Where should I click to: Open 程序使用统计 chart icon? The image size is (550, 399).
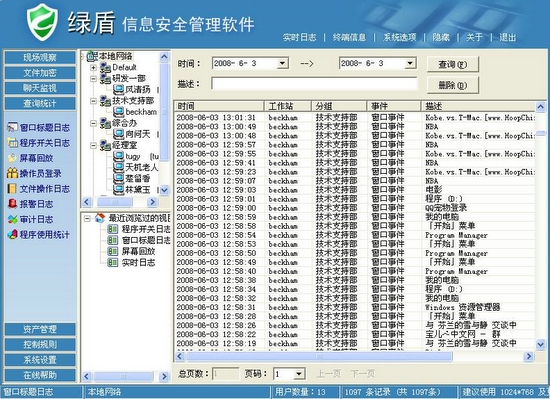pyautogui.click(x=13, y=235)
